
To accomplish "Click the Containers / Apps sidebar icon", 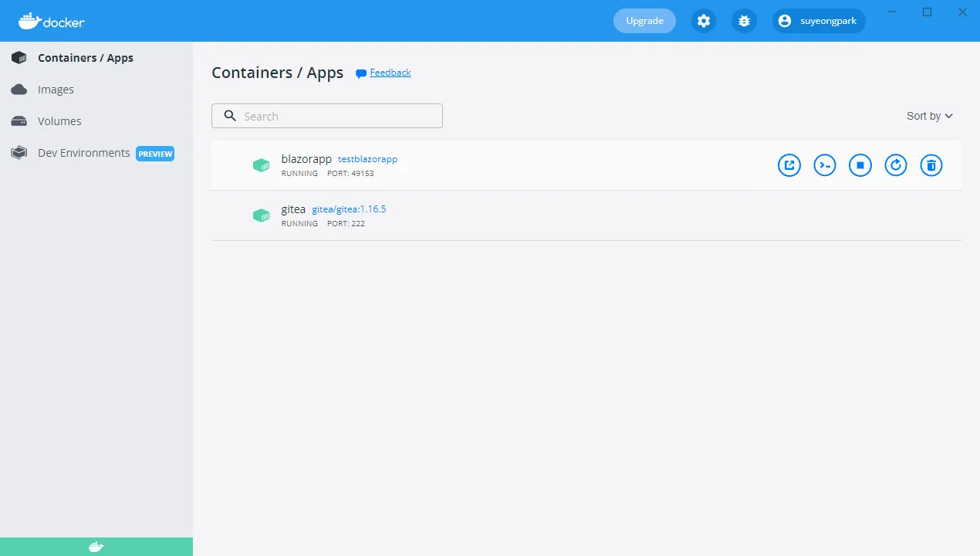I will pos(19,58).
